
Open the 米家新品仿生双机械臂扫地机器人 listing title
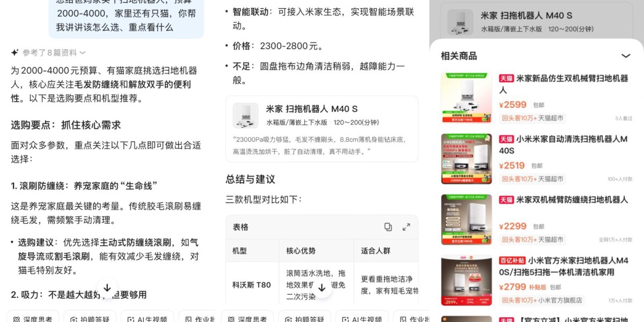click(563, 84)
